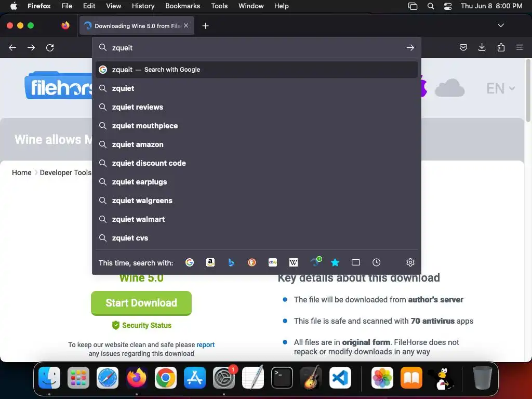Open the Extensions menu
Screen dimensions: 532x399
tap(501, 47)
